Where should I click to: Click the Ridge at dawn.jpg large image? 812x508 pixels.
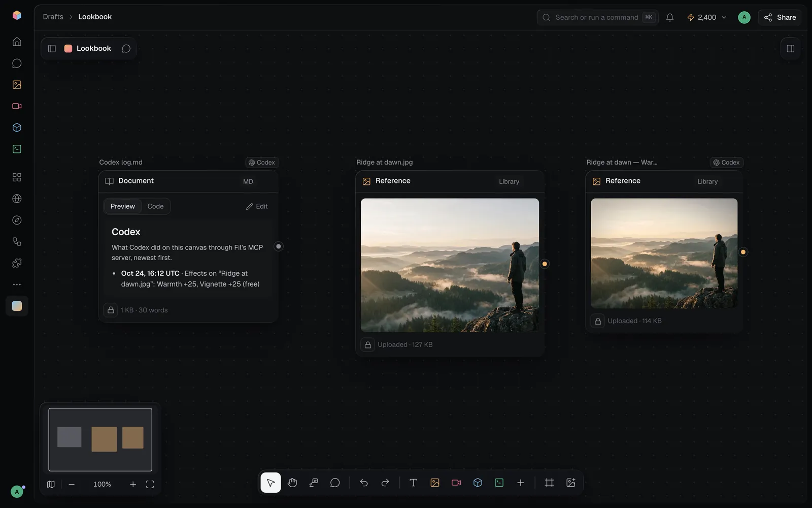(450, 265)
